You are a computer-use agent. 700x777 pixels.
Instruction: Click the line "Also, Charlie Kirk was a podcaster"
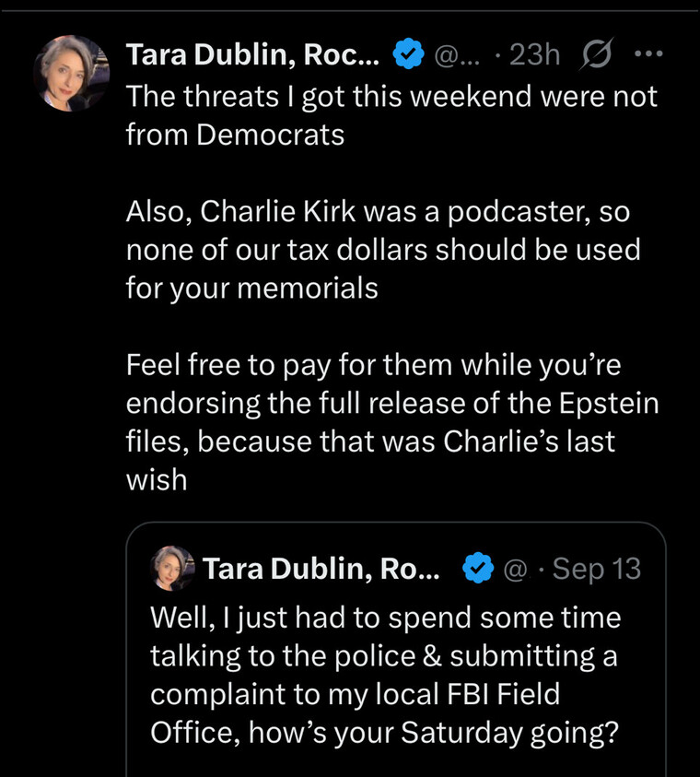[377, 211]
